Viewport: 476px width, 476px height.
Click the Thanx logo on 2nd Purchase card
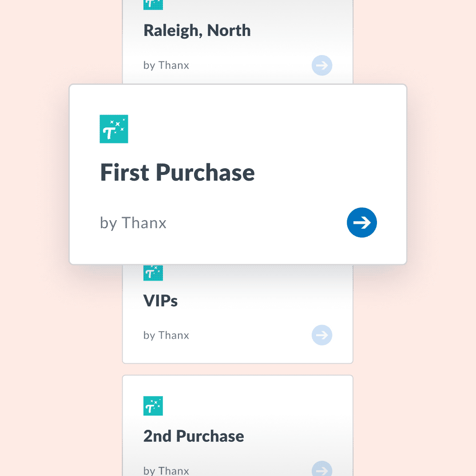pos(153,406)
